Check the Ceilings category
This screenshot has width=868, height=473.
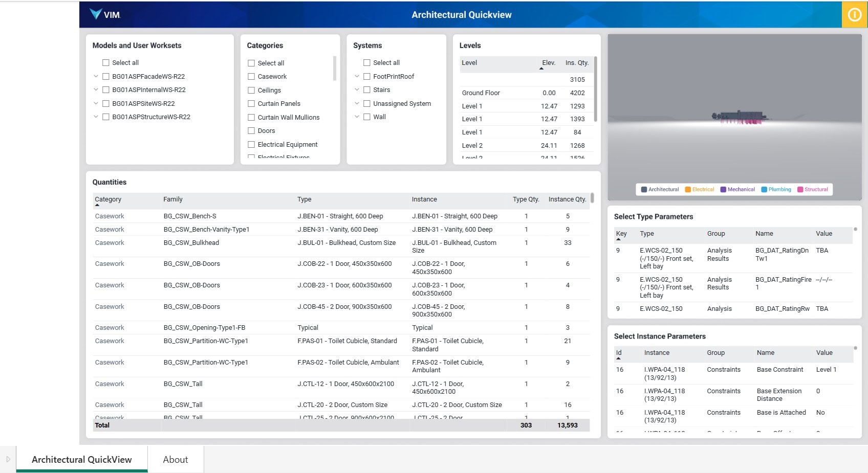coord(251,90)
